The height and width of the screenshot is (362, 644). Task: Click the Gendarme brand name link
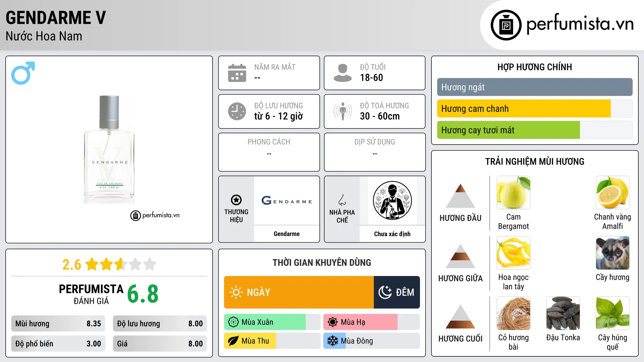click(286, 234)
